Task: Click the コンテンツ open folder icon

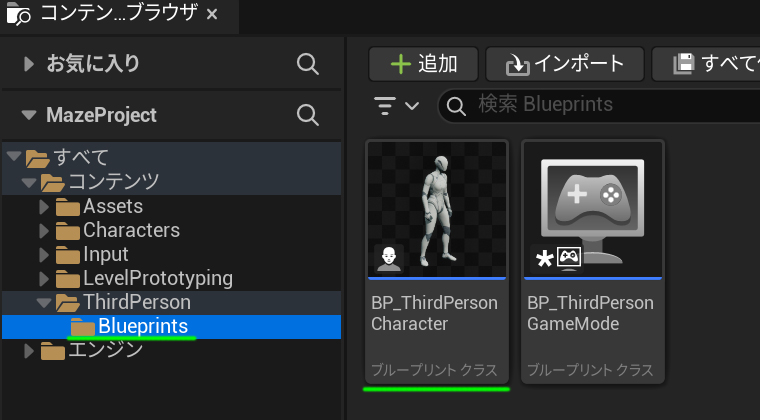Action: tap(53, 183)
